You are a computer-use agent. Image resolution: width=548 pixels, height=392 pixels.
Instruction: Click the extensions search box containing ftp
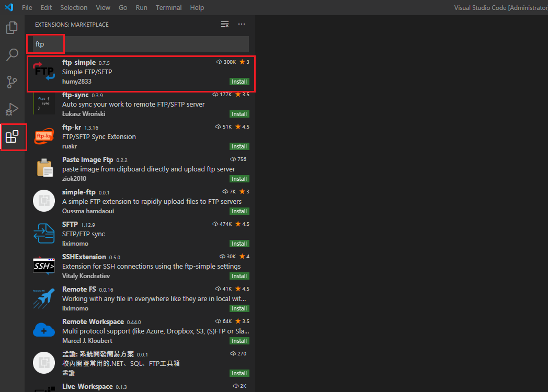(x=141, y=44)
